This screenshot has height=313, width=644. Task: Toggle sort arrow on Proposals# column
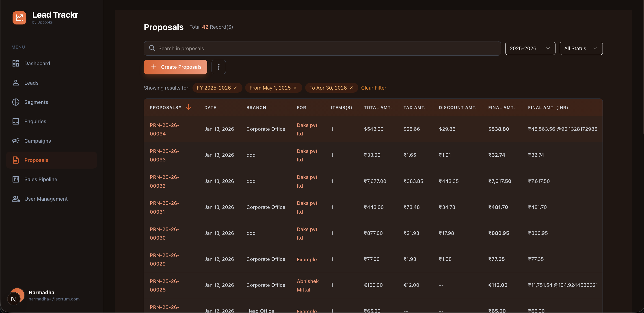coord(188,107)
